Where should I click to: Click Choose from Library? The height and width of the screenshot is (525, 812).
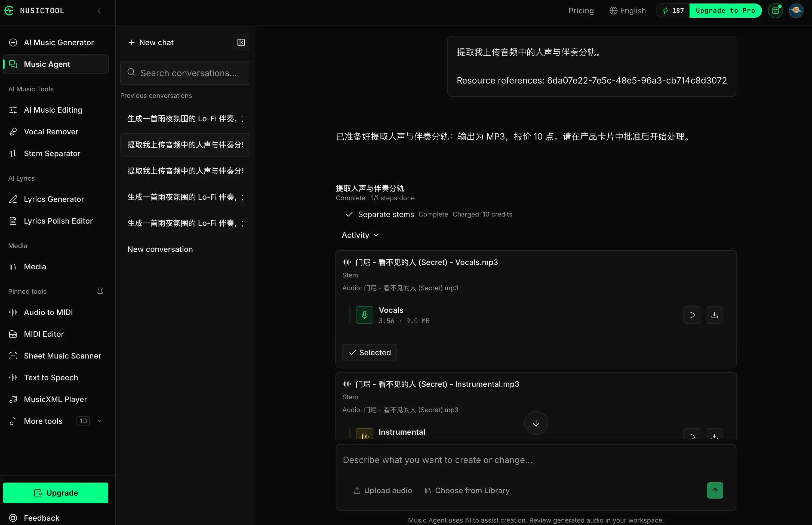tap(467, 490)
